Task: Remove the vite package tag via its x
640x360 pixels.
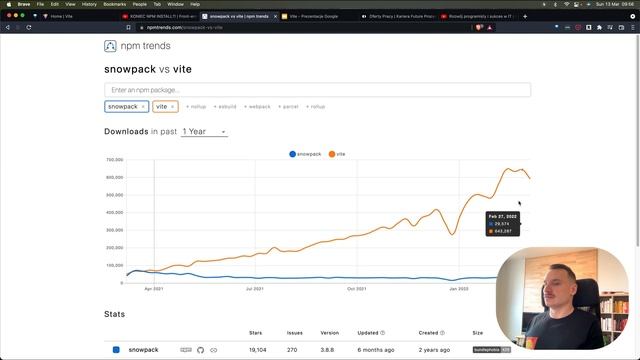Action: tap(173, 107)
